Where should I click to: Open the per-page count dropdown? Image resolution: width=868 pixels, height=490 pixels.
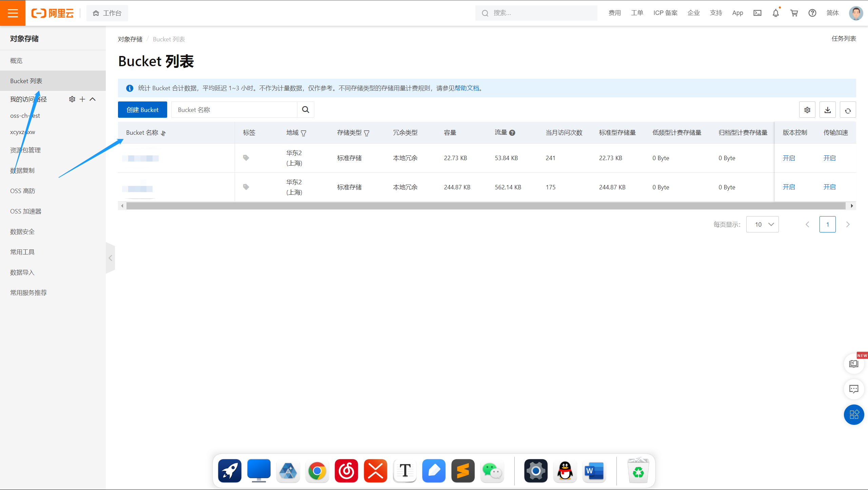[x=762, y=224]
